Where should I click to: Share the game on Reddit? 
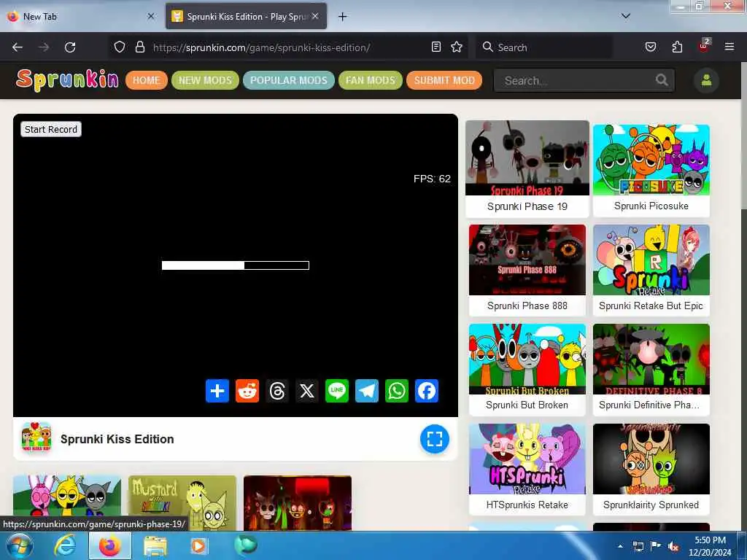click(247, 391)
